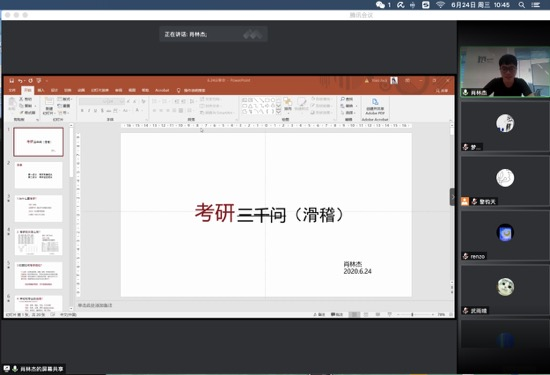
Task: Expand the shapes gallery with the More arrow
Action: tap(279, 111)
